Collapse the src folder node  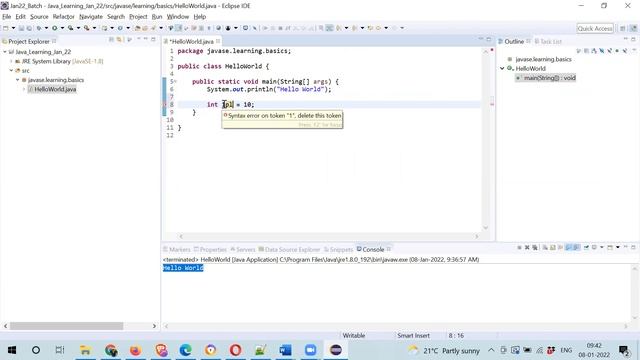pyautogui.click(x=11, y=71)
